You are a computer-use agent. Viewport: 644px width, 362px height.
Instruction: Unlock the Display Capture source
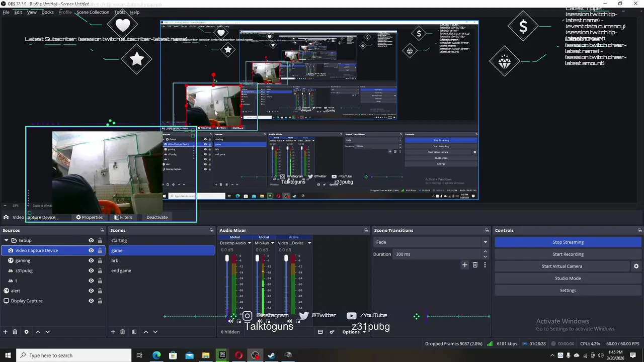pyautogui.click(x=100, y=301)
